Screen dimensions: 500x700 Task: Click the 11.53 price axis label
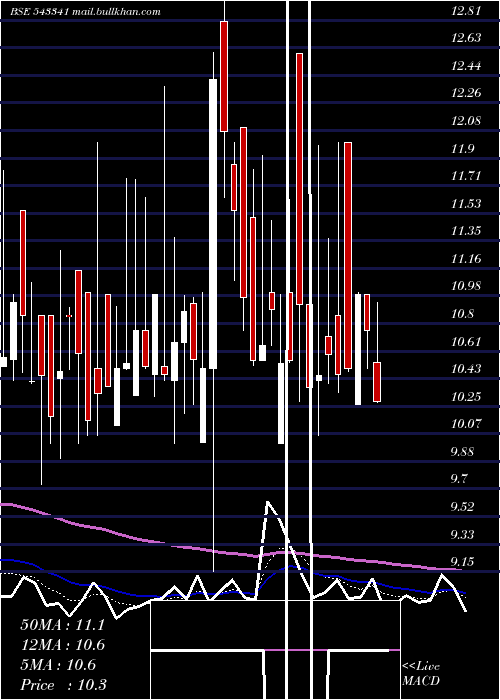coord(466,204)
